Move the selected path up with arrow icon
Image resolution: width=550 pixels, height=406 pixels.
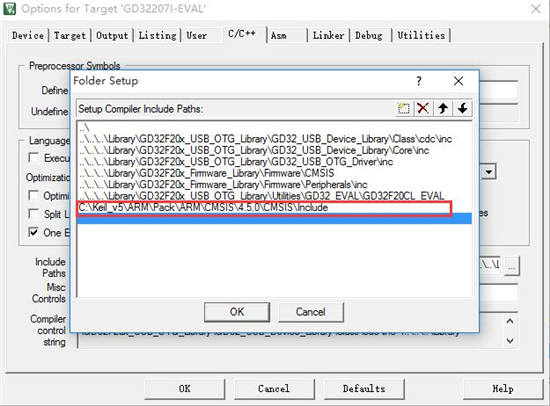pyautogui.click(x=443, y=108)
